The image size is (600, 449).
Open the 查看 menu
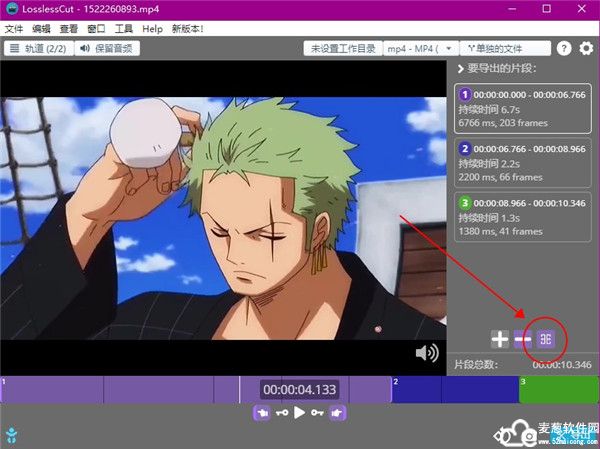click(69, 29)
